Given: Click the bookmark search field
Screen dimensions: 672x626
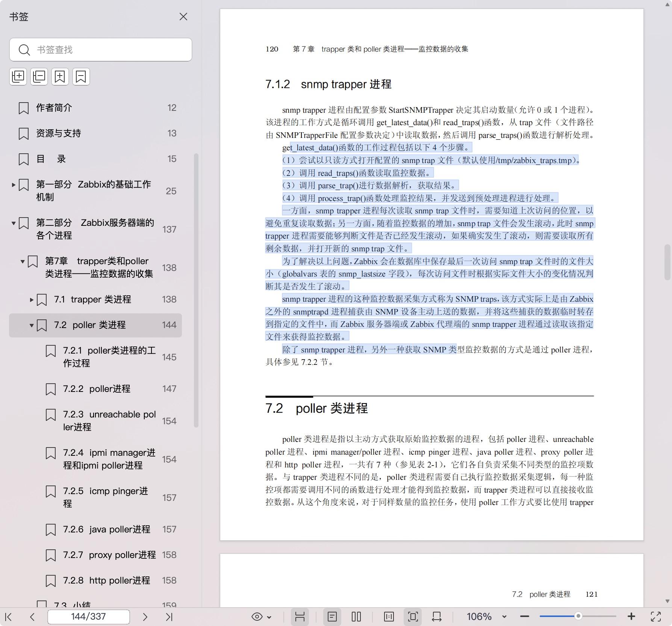Looking at the screenshot, I should coord(101,50).
